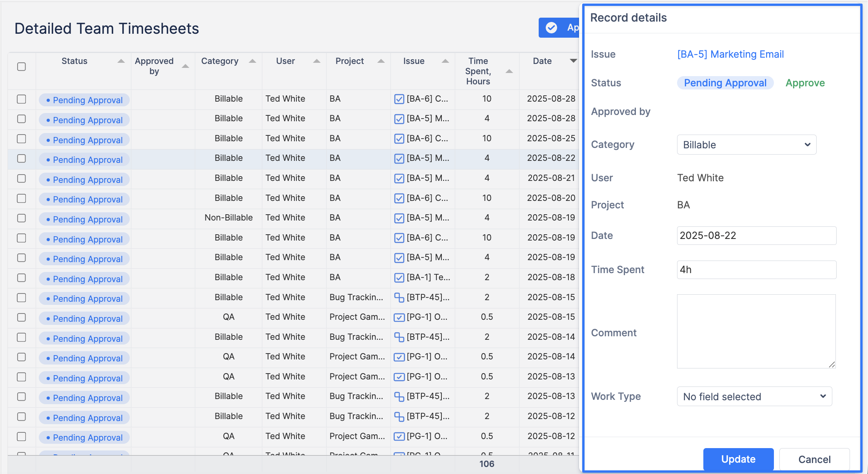Select the checkbox for the BA-1 row
The width and height of the screenshot is (868, 474).
[22, 278]
